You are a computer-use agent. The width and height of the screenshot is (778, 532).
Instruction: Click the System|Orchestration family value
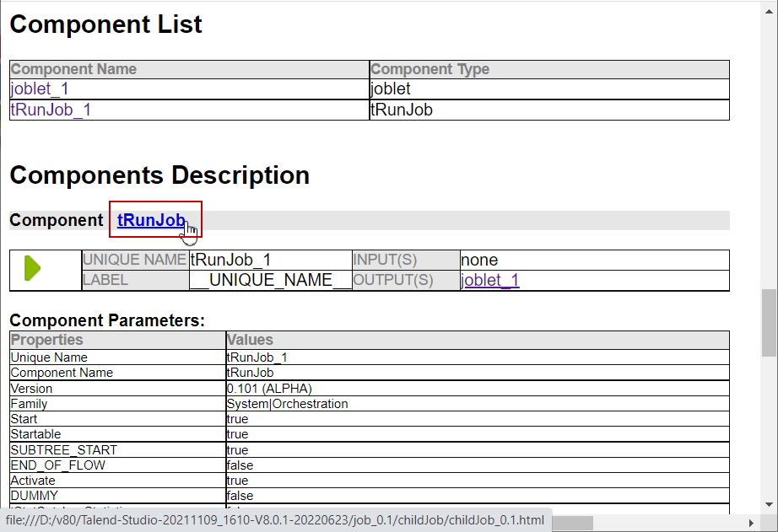tap(287, 404)
